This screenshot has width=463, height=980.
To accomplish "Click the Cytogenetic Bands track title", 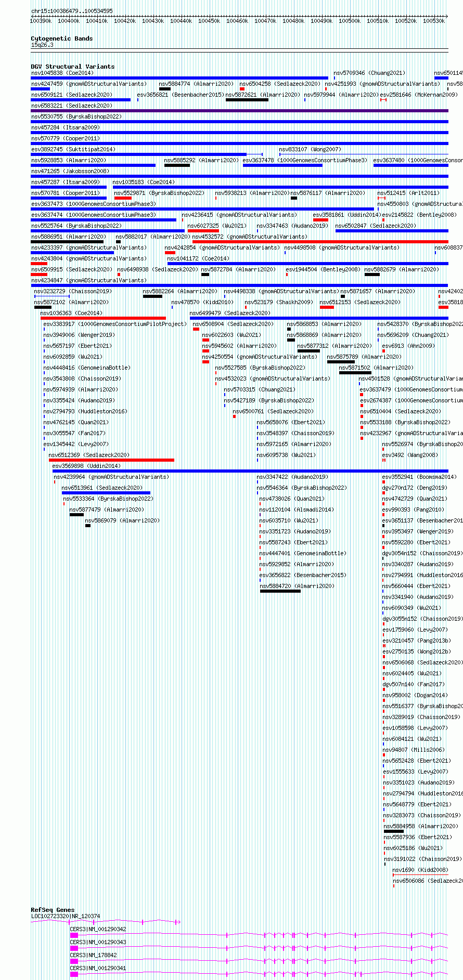I will [61, 38].
